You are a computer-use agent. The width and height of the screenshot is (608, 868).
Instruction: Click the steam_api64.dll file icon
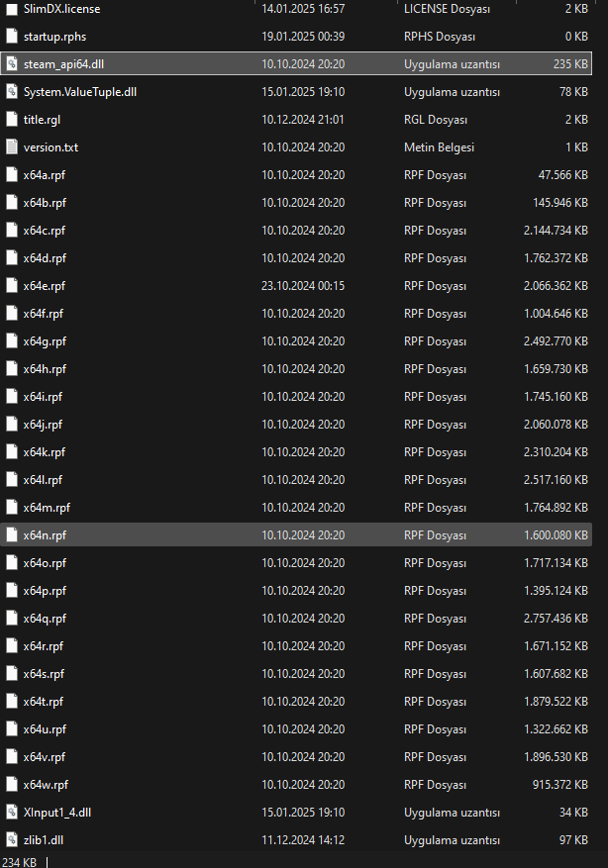click(x=12, y=64)
